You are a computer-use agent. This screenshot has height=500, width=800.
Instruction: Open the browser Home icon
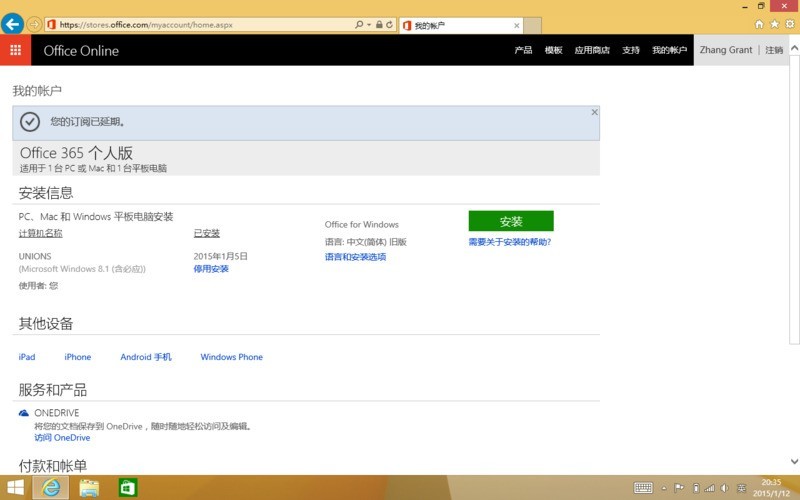coord(759,24)
